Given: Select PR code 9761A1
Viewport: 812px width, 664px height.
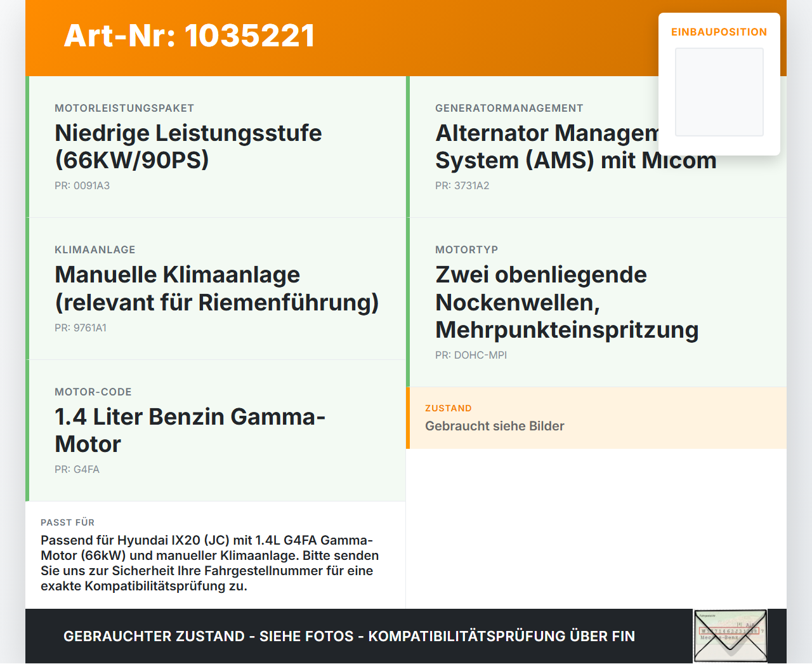Looking at the screenshot, I should 81,328.
